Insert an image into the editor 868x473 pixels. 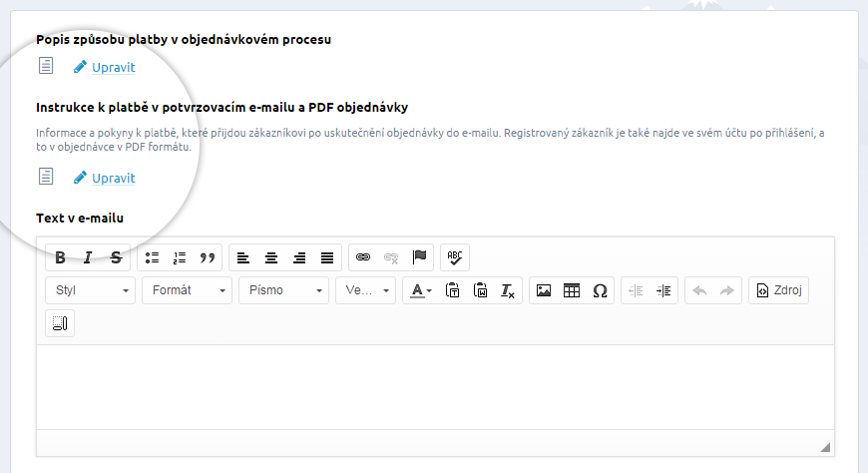544,290
